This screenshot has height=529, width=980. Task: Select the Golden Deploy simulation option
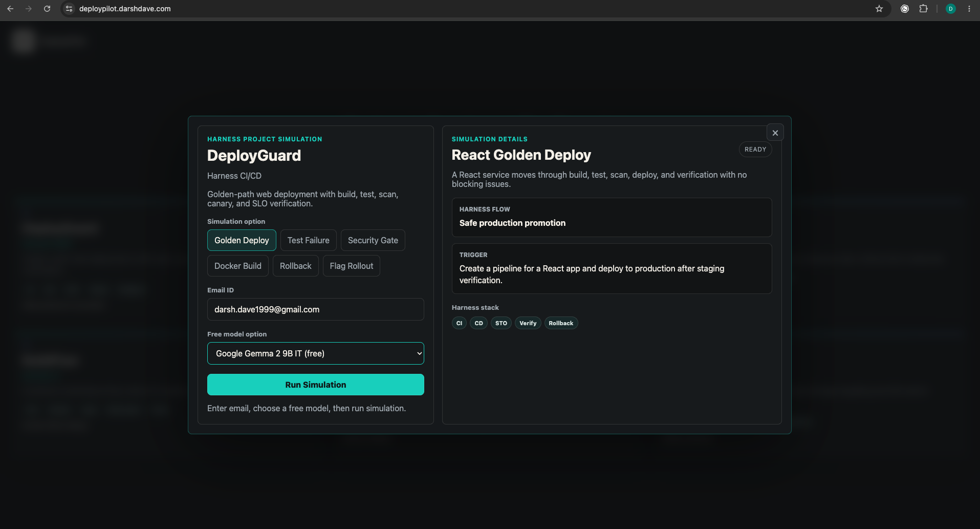(x=242, y=240)
